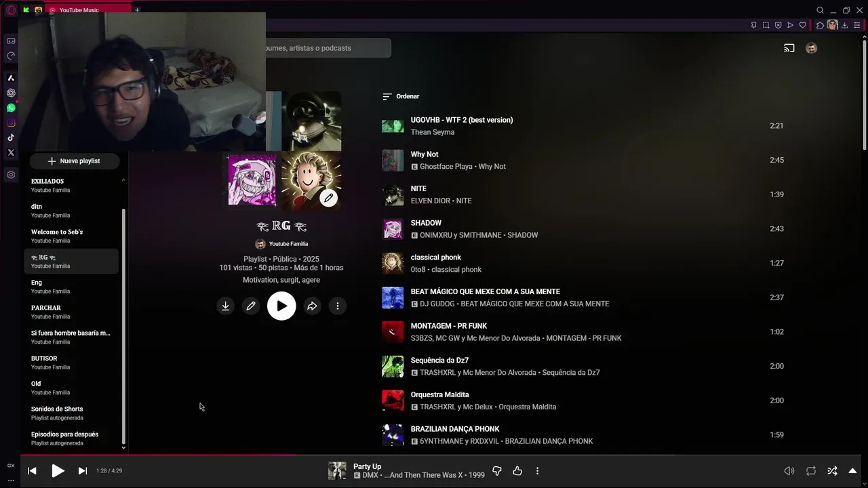Switch to the green K pinned tab
This screenshot has height=488, width=868.
click(x=26, y=10)
